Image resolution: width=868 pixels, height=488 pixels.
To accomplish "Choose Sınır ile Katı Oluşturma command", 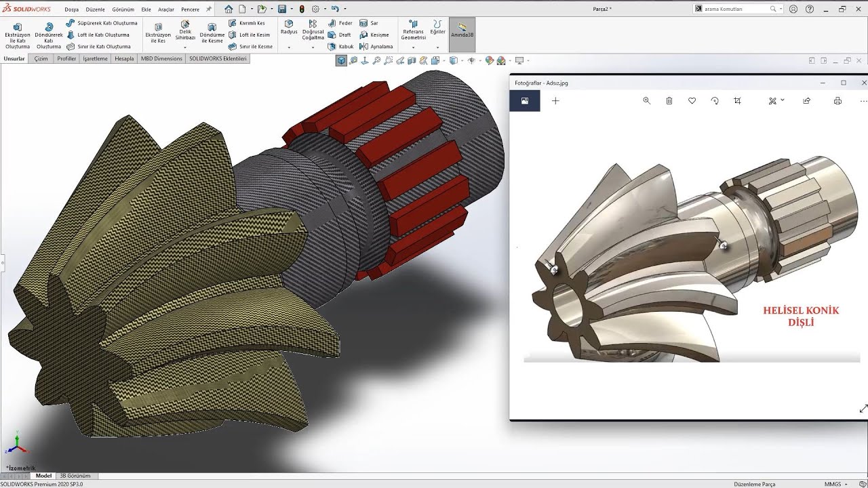I will point(99,47).
